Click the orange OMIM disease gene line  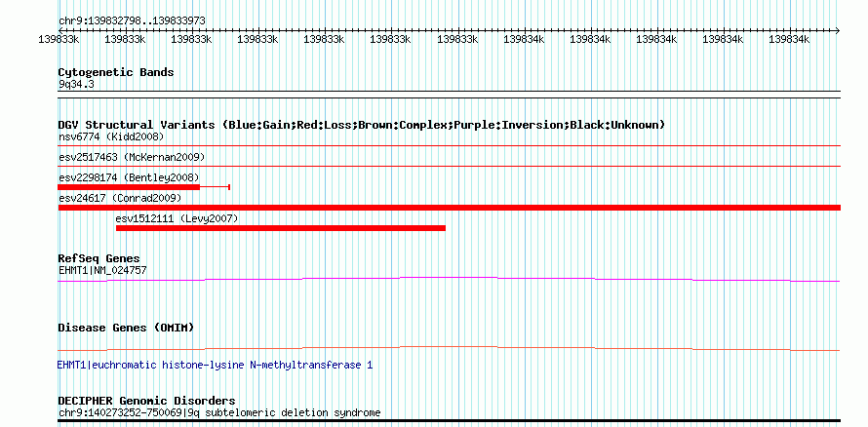[x=449, y=348]
